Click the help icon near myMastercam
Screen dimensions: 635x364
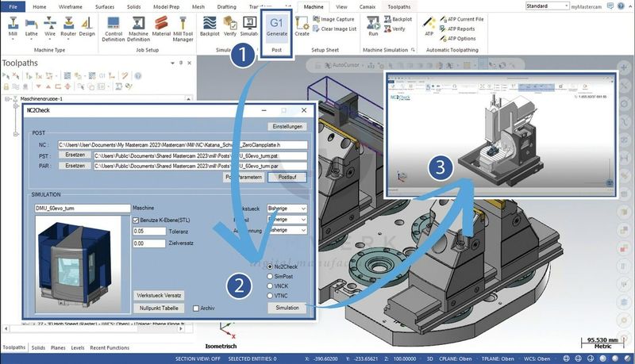(x=621, y=6)
